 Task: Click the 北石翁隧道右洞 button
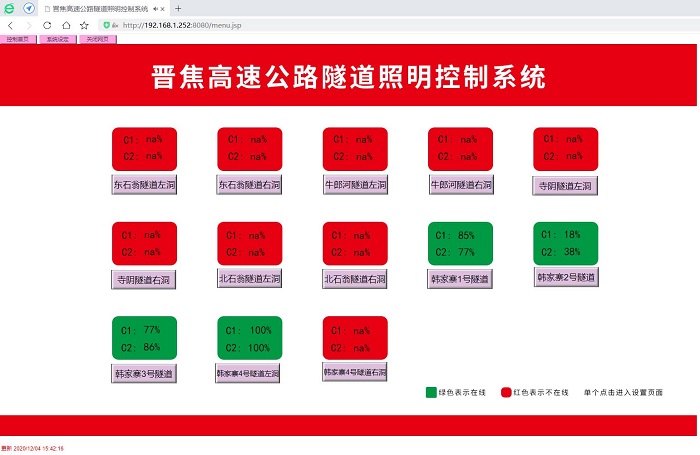[355, 278]
